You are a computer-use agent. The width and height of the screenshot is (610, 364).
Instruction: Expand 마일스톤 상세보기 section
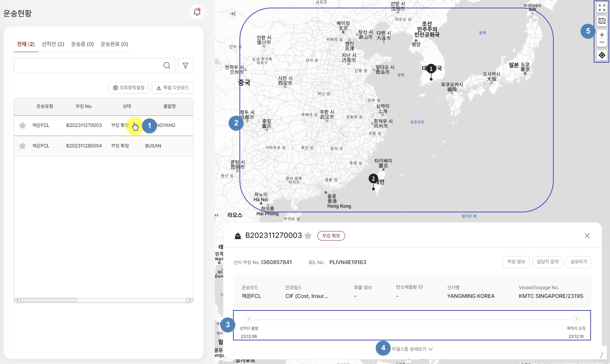[x=412, y=349]
